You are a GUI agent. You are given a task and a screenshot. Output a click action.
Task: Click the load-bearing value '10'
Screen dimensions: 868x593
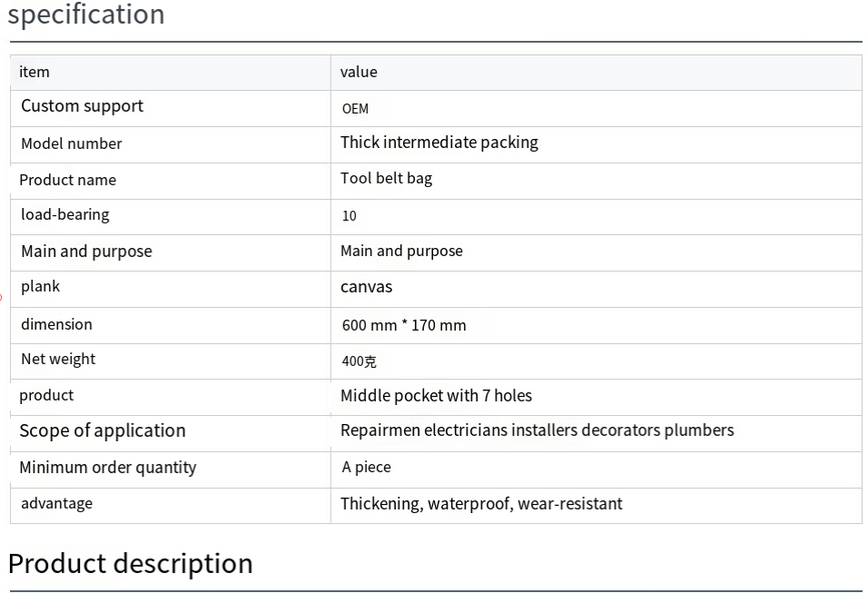point(350,216)
